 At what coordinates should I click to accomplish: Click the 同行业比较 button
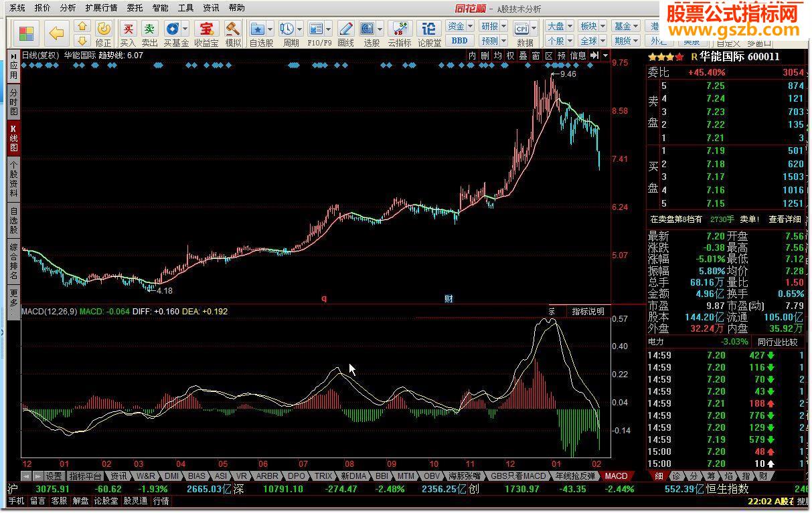point(777,342)
